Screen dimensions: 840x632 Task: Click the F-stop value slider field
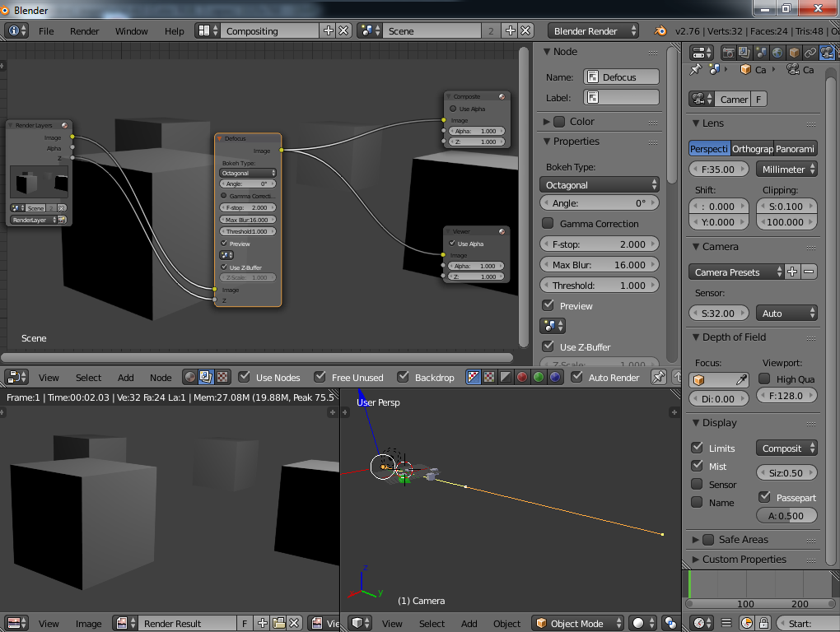[600, 244]
